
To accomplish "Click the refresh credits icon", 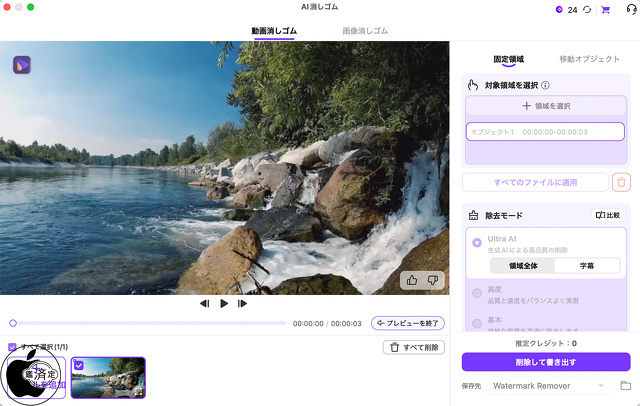I will [x=587, y=9].
